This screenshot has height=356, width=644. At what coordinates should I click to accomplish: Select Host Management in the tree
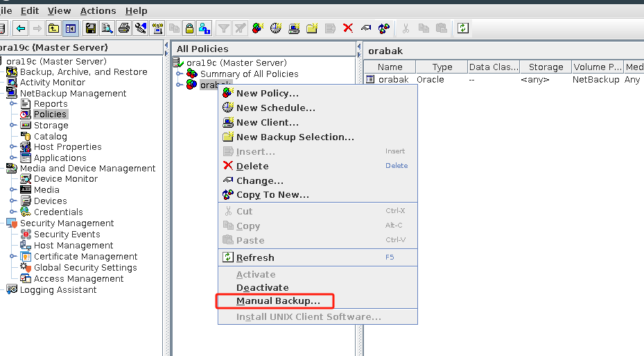[x=73, y=246]
